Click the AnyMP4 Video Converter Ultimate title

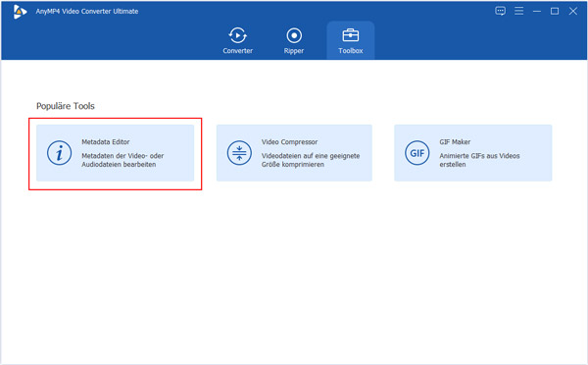pyautogui.click(x=87, y=11)
